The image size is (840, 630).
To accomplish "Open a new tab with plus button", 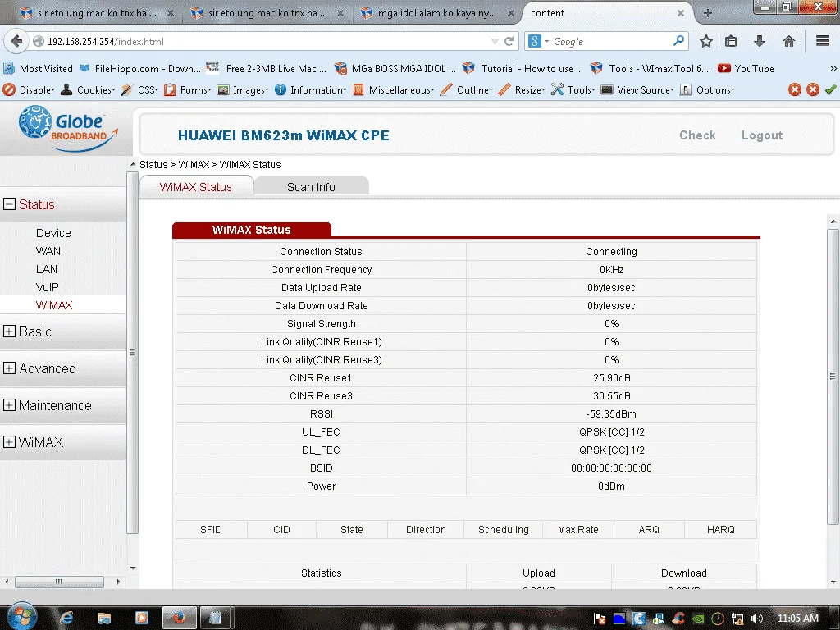I will point(708,13).
